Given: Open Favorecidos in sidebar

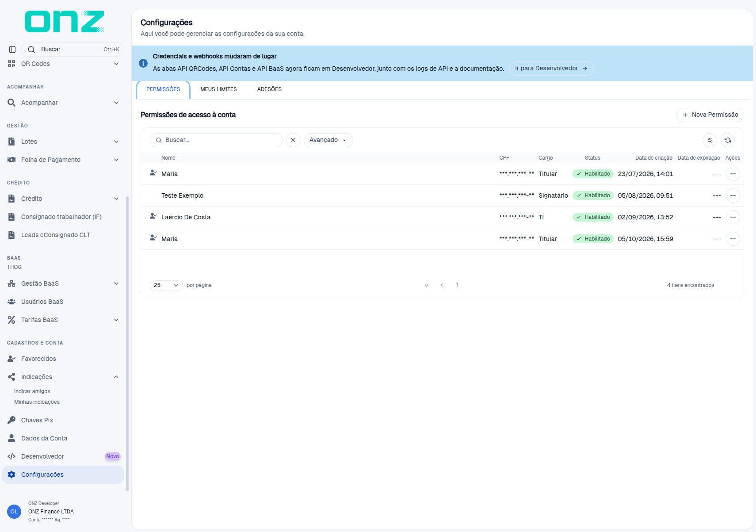Looking at the screenshot, I should [63, 359].
